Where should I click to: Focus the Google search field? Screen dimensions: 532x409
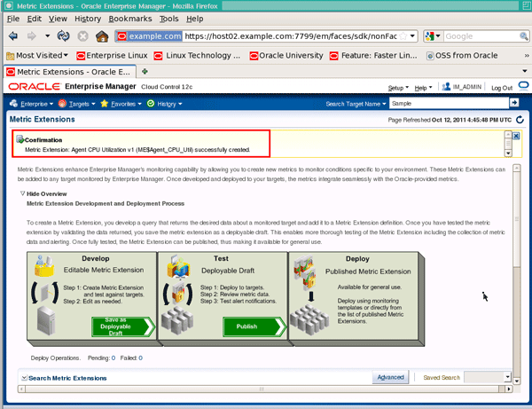pos(481,36)
